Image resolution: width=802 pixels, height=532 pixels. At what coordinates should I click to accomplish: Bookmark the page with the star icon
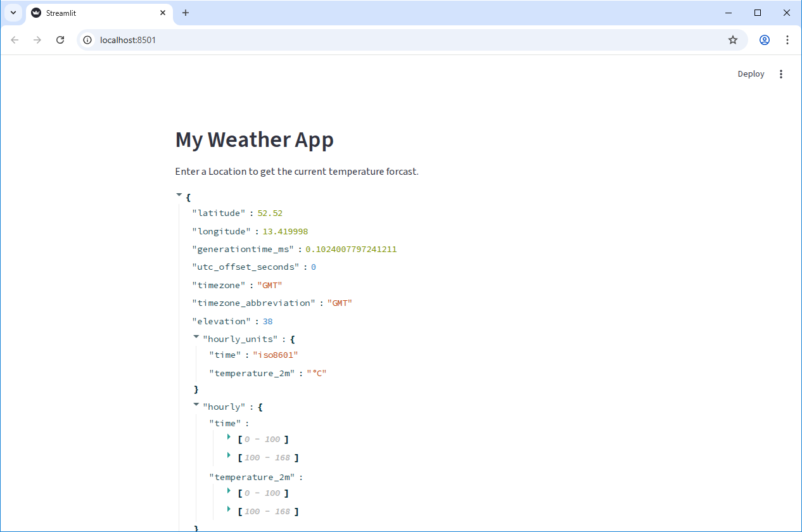pos(733,39)
